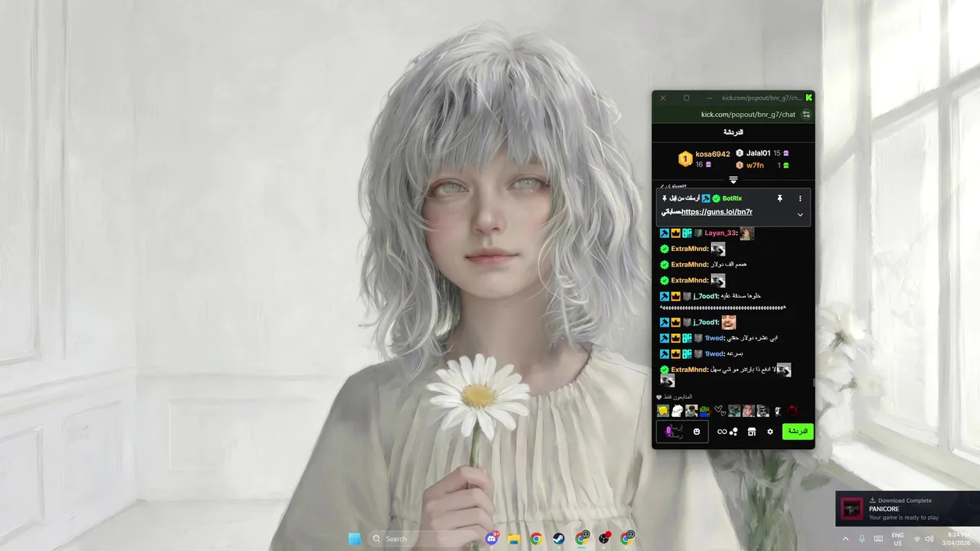The height and width of the screenshot is (551, 980).
Task: Insert the yellow blob emote
Action: (663, 411)
